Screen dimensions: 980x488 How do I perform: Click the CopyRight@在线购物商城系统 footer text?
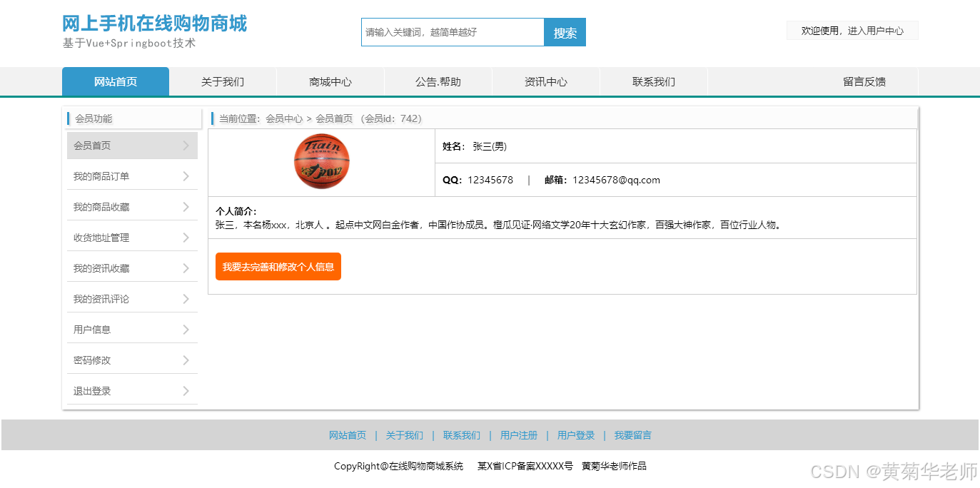coord(398,466)
